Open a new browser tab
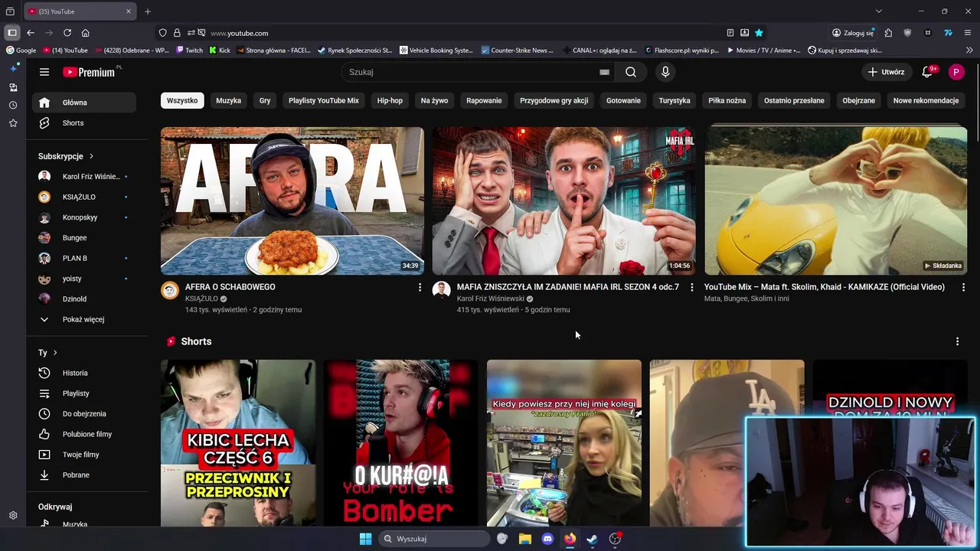The width and height of the screenshot is (980, 551). (x=148, y=11)
